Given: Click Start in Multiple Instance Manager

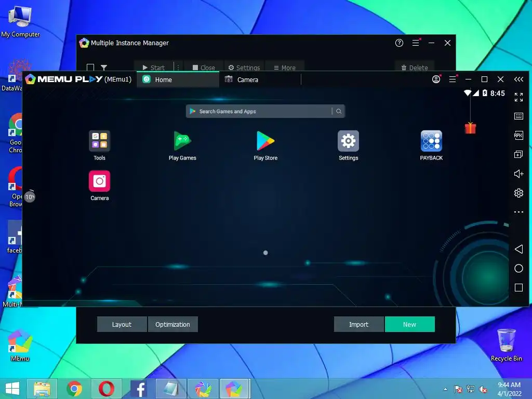Looking at the screenshot, I should click(154, 68).
